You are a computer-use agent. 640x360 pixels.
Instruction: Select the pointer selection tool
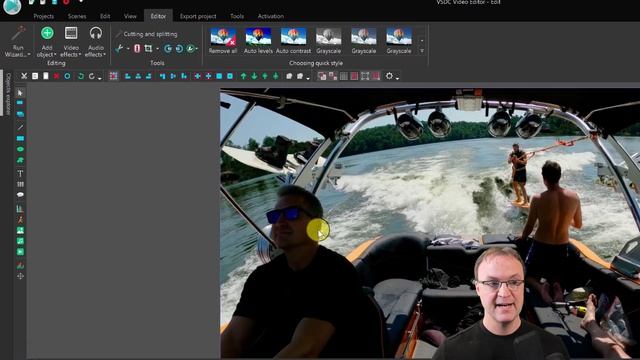click(x=20, y=93)
